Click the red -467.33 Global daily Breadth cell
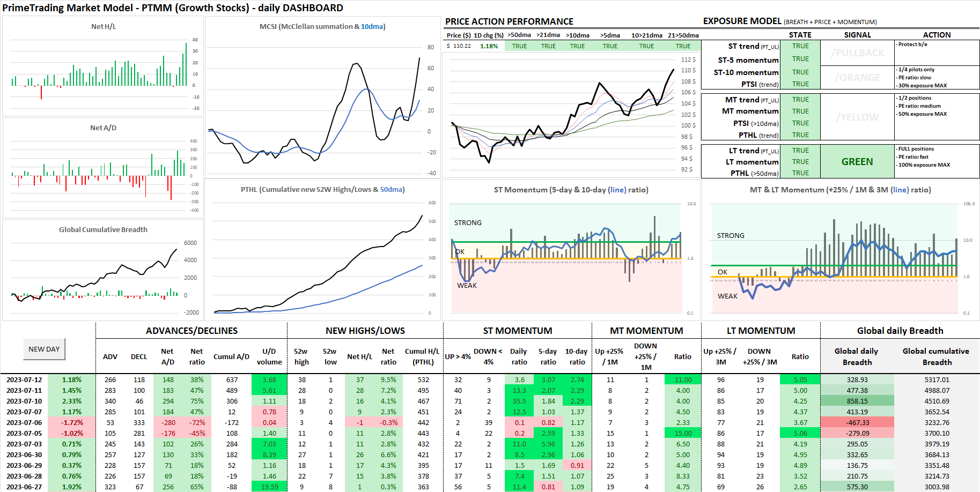Image resolution: width=980 pixels, height=492 pixels. click(857, 422)
